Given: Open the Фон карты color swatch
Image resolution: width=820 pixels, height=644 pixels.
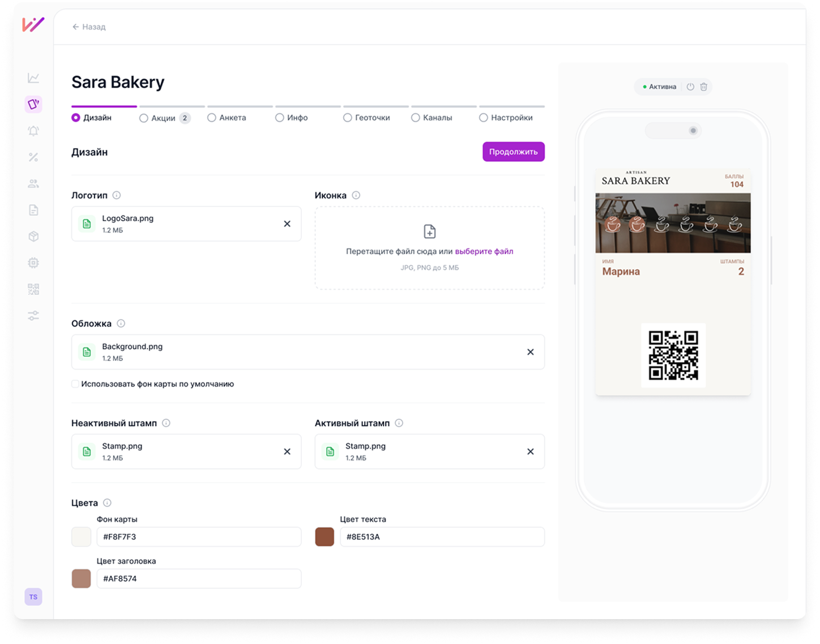Looking at the screenshot, I should (81, 537).
